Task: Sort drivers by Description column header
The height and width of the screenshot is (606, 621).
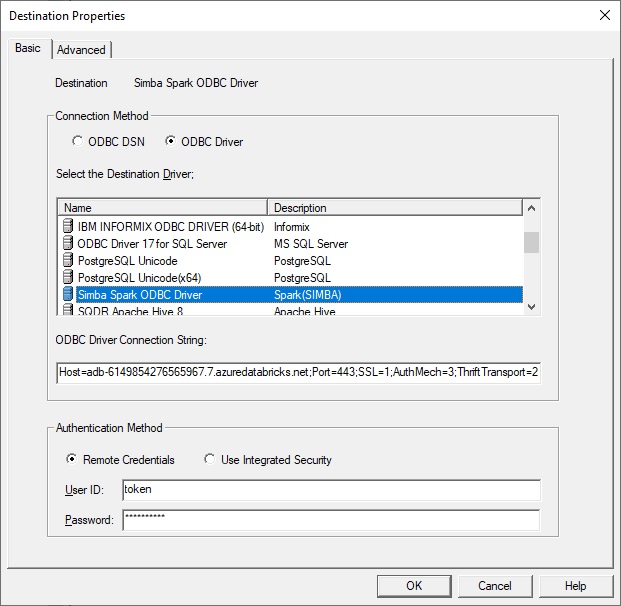Action: click(x=394, y=208)
